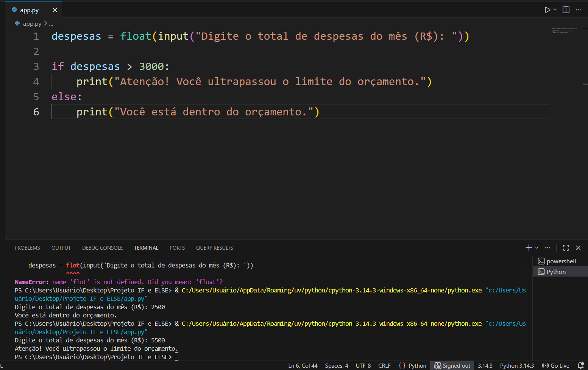Open the terminal launch profile dropdown
Viewport: 588px width, 370px height.
pyautogui.click(x=537, y=248)
